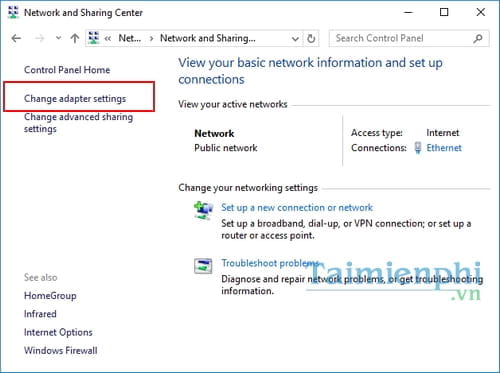Select 'Network and Sharing...' breadcrumb
This screenshot has width=500, height=373.
click(208, 38)
